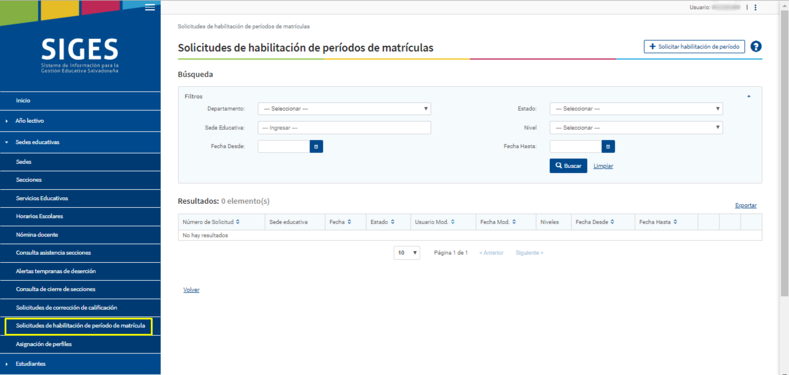Change the page size dropdown showing 10

[x=407, y=253]
